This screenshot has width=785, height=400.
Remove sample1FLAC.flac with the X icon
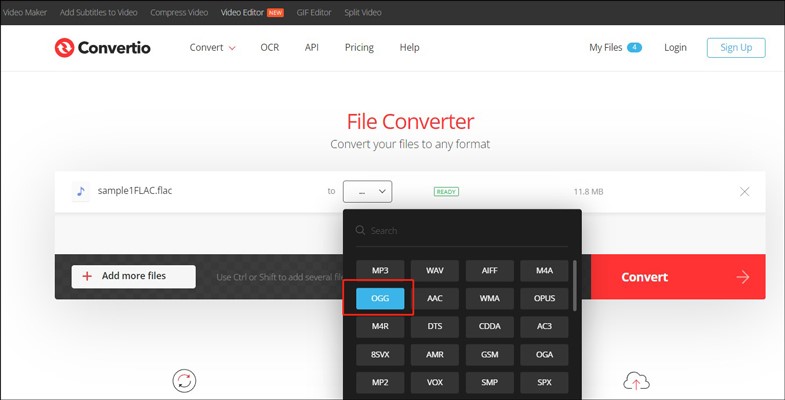point(744,191)
